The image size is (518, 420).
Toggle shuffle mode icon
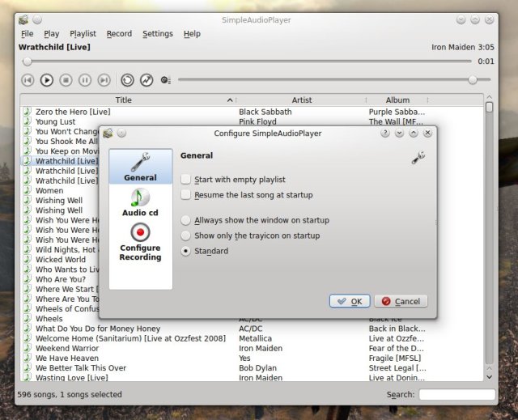[x=146, y=80]
